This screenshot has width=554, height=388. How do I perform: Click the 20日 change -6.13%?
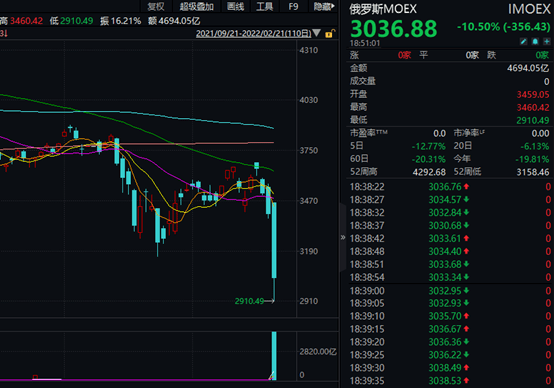[535, 146]
